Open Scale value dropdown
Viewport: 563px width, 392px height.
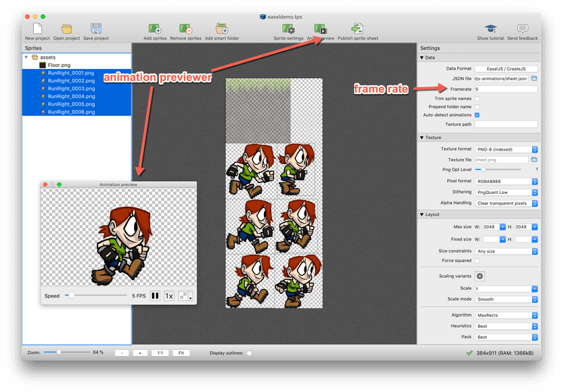click(535, 289)
